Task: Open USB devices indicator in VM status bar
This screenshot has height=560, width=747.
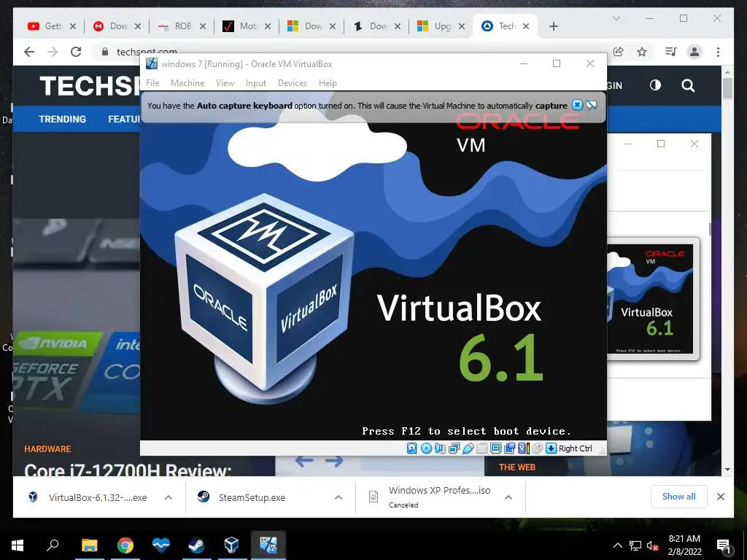Action: click(468, 448)
